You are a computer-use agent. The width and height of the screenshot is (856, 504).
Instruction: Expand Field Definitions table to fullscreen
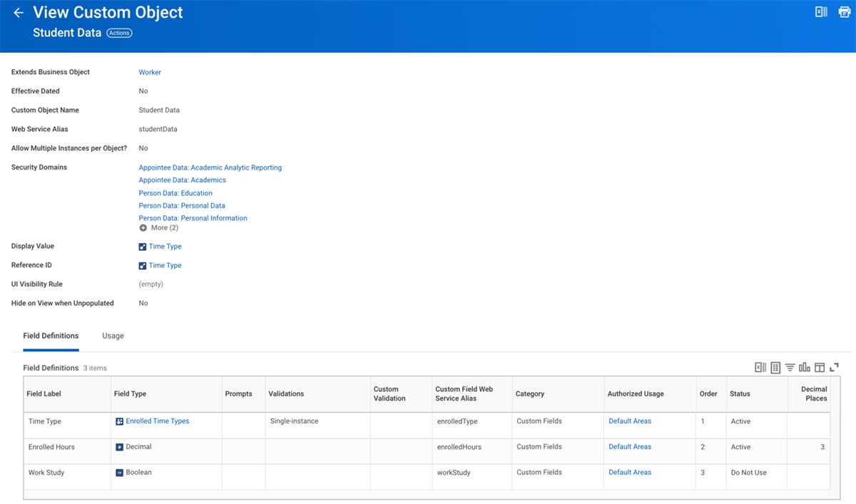[x=834, y=367]
